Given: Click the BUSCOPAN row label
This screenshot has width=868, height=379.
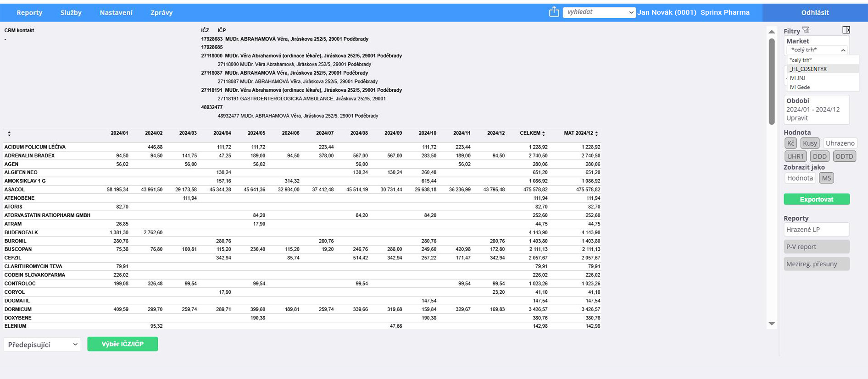Looking at the screenshot, I should (x=18, y=249).
